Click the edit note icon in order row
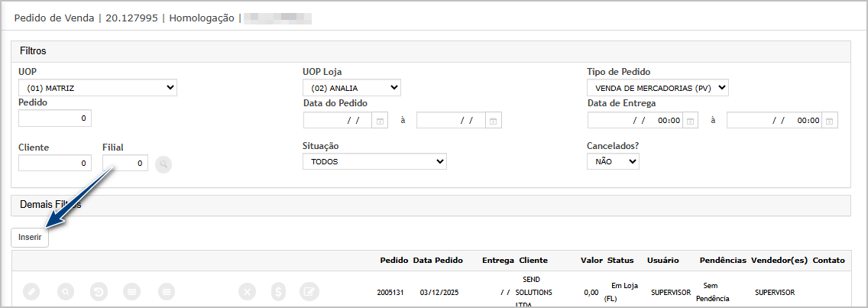 [x=309, y=291]
